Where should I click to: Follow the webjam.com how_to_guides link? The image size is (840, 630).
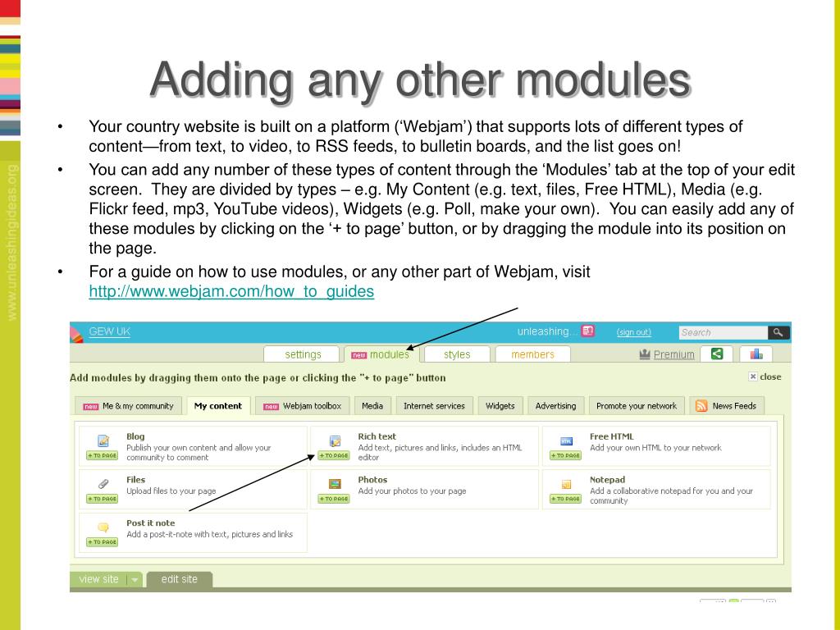pos(231,291)
